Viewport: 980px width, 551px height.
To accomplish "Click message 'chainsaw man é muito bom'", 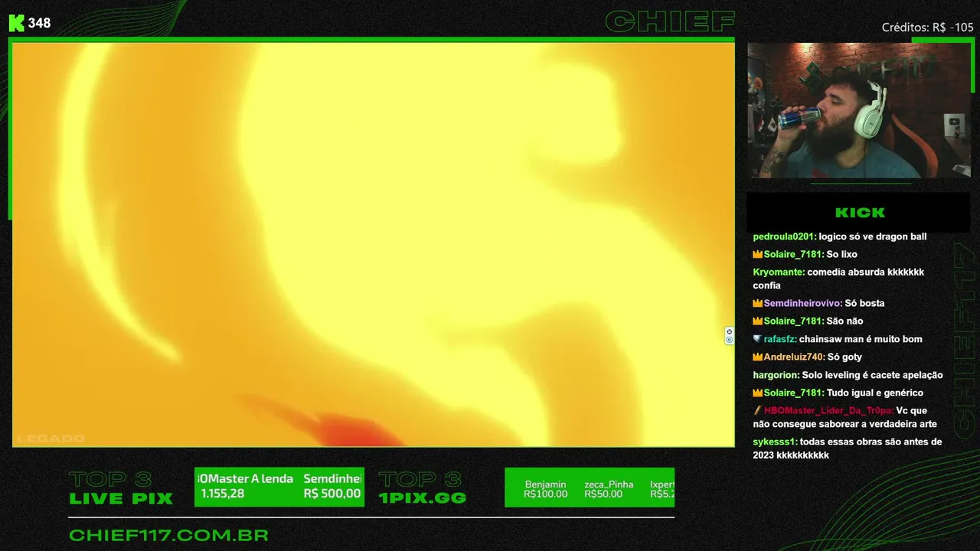I will point(861,339).
